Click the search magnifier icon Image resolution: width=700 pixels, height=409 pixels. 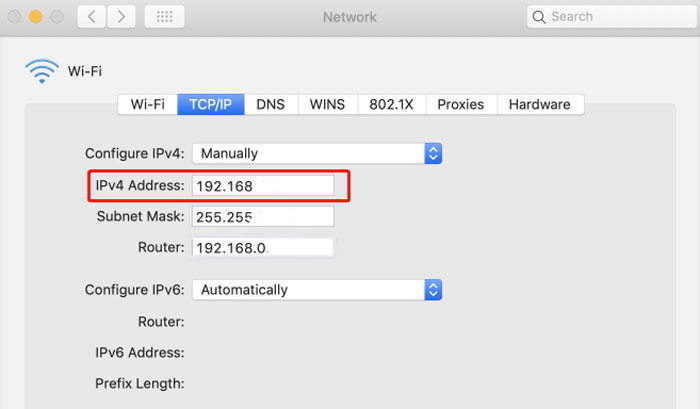click(540, 17)
